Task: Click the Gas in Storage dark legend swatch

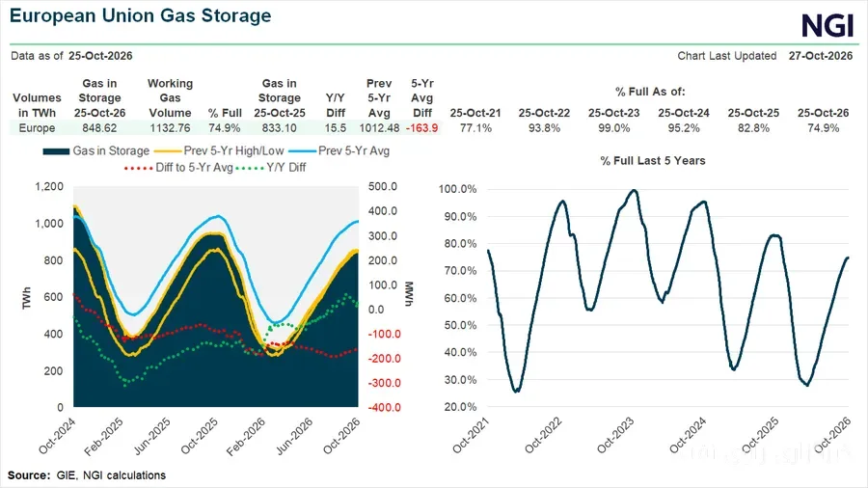Action: (57, 151)
